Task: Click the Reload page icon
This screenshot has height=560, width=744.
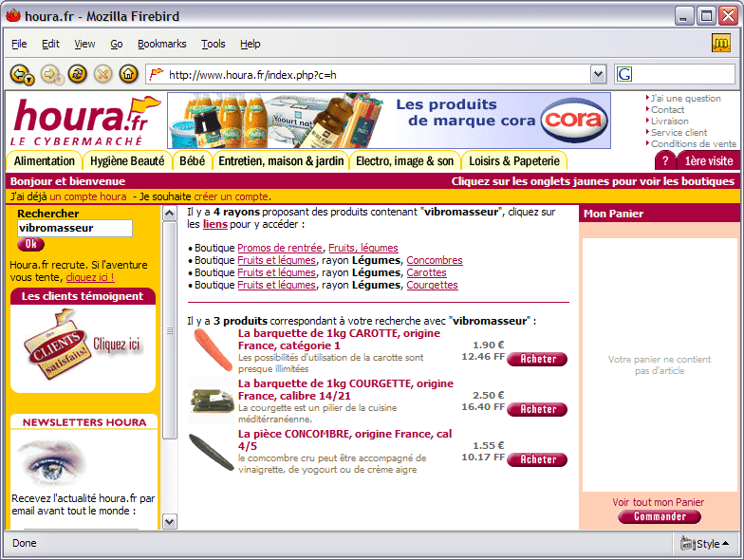Action: click(x=78, y=74)
